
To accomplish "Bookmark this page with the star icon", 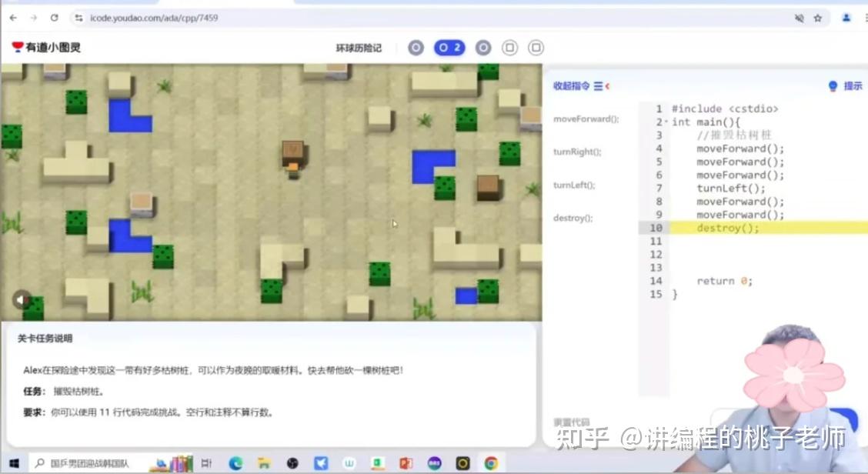I will [818, 18].
